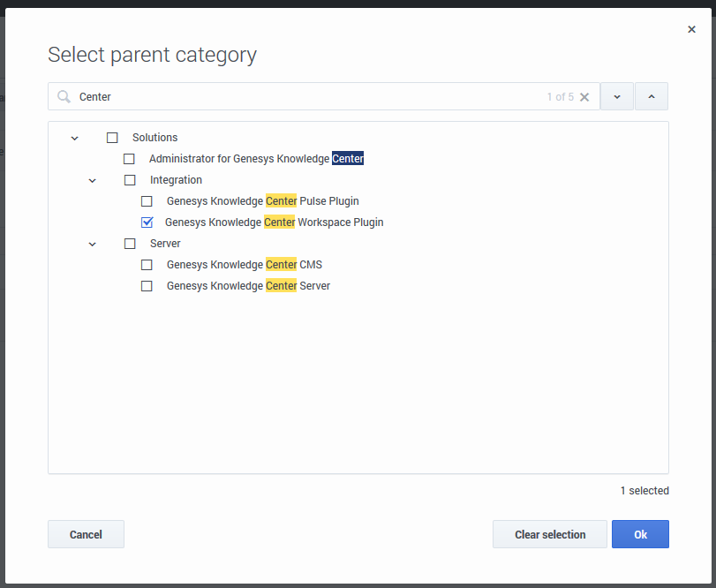Check the Integration category checkbox
This screenshot has height=588, width=716.
(x=130, y=180)
